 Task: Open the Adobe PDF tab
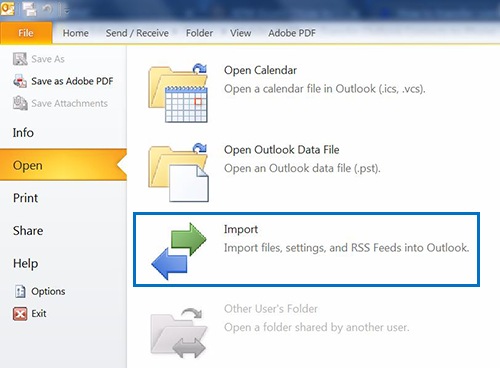(x=292, y=33)
